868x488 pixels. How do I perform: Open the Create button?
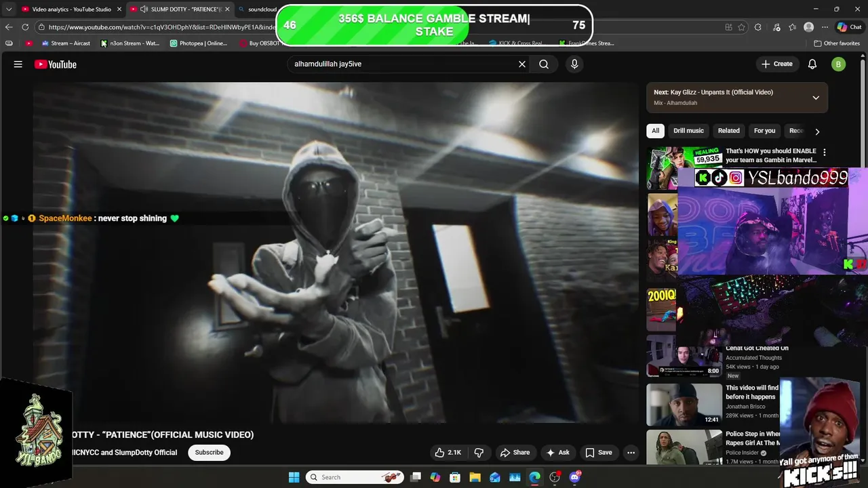(x=776, y=64)
